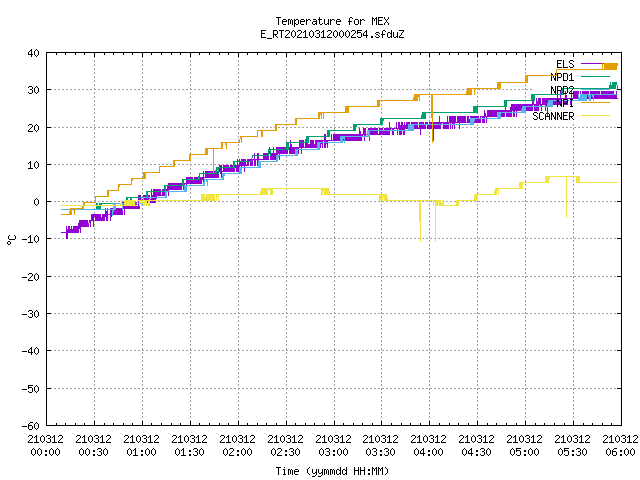
Task: Click the time axis label '04:00'
Action: pos(429,452)
